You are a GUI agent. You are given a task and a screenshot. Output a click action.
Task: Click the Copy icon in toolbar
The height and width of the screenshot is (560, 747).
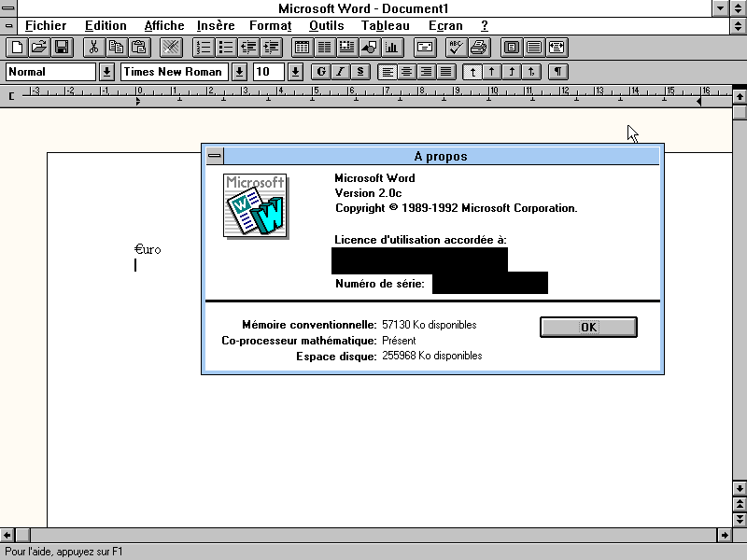[x=116, y=48]
